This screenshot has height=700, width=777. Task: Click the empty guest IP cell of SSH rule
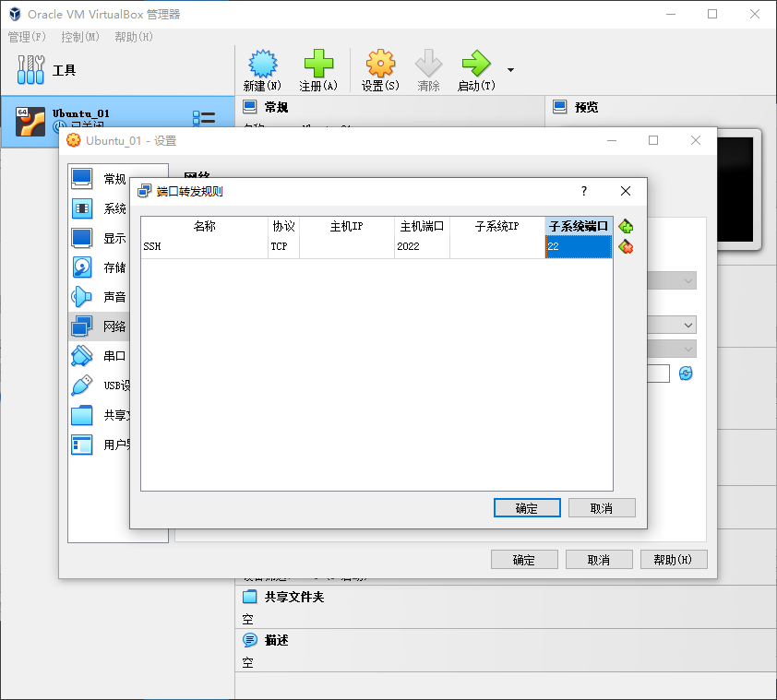pos(497,246)
